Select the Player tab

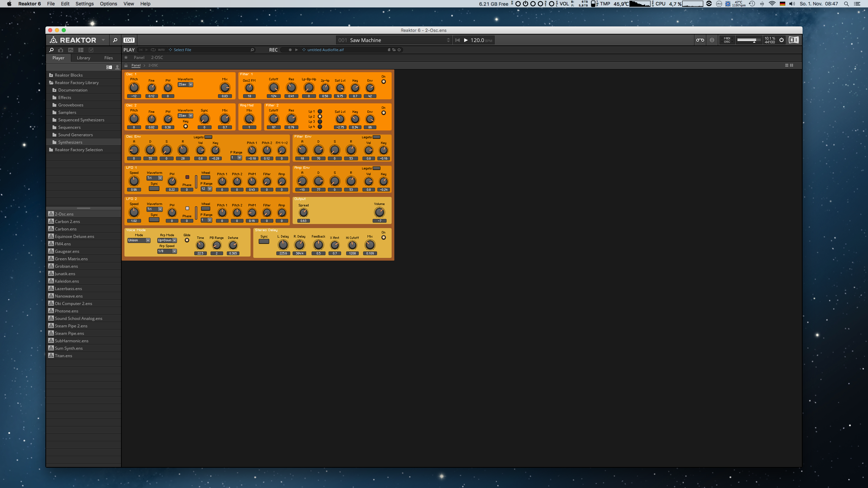pyautogui.click(x=58, y=58)
